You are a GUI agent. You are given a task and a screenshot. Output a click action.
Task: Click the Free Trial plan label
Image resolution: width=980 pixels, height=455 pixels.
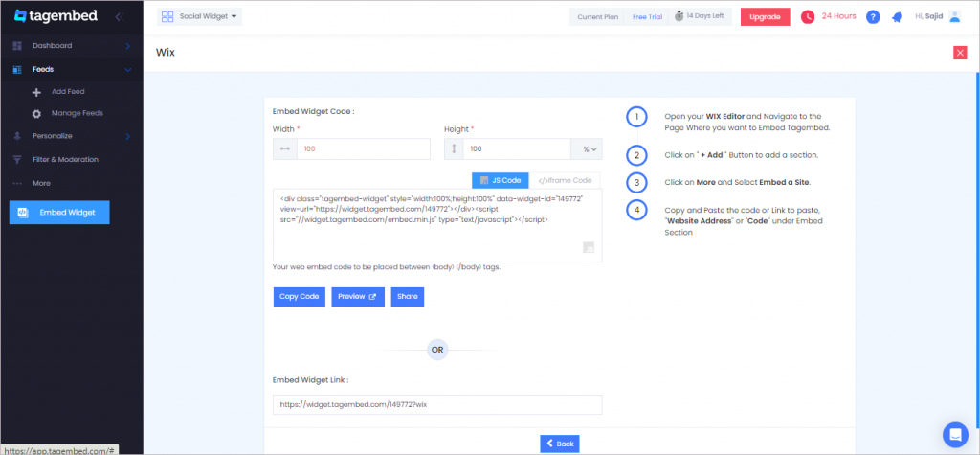click(x=648, y=17)
